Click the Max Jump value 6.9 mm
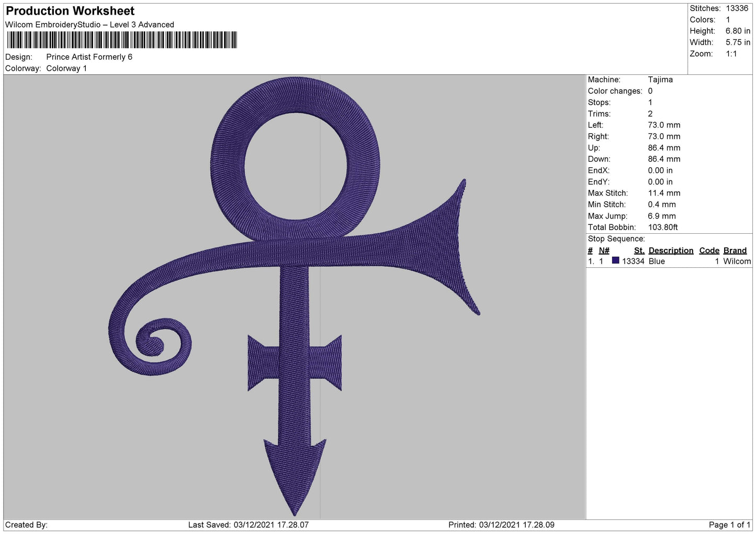Screen dimensions: 756x534 662,216
